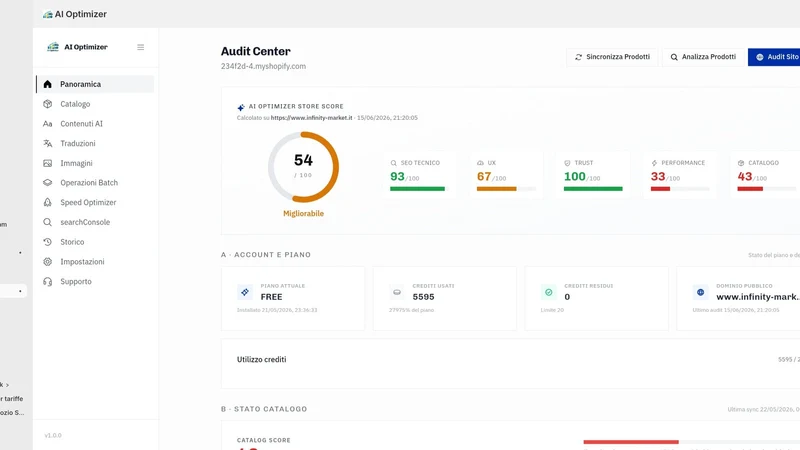Viewport: 800px width, 450px height.
Task: Click the layers icon for Operazioni Batch
Action: (x=47, y=183)
